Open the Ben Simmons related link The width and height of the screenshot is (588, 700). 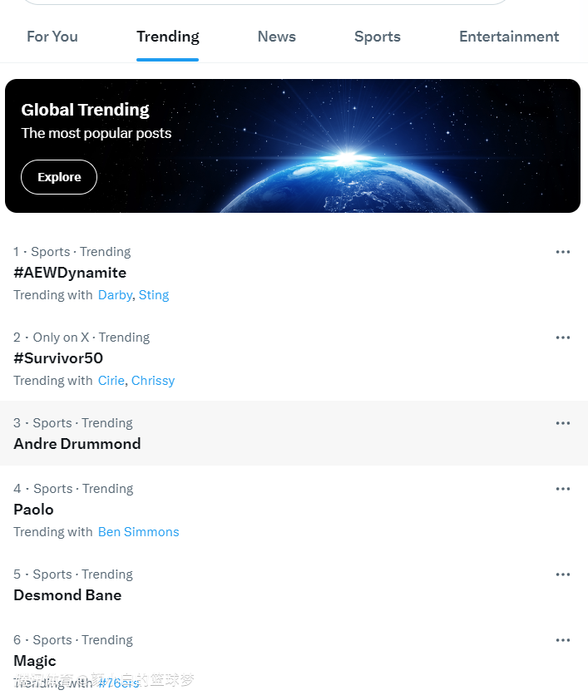coord(138,532)
